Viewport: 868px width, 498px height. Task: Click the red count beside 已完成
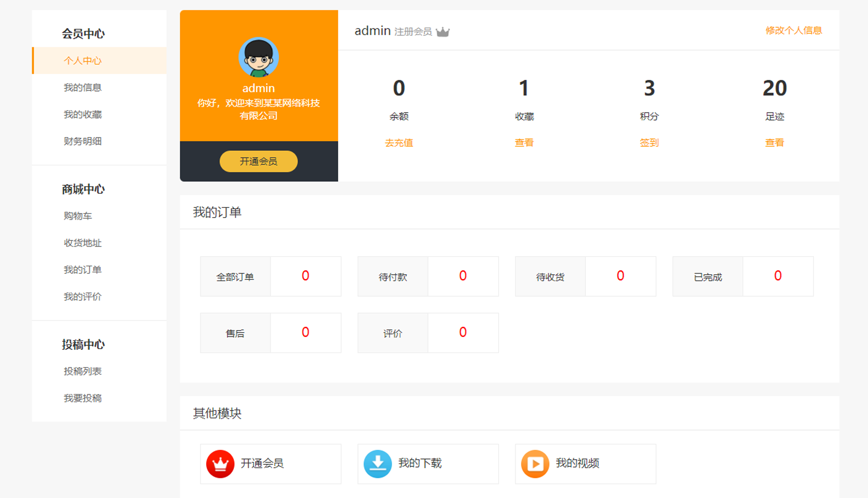coord(778,276)
